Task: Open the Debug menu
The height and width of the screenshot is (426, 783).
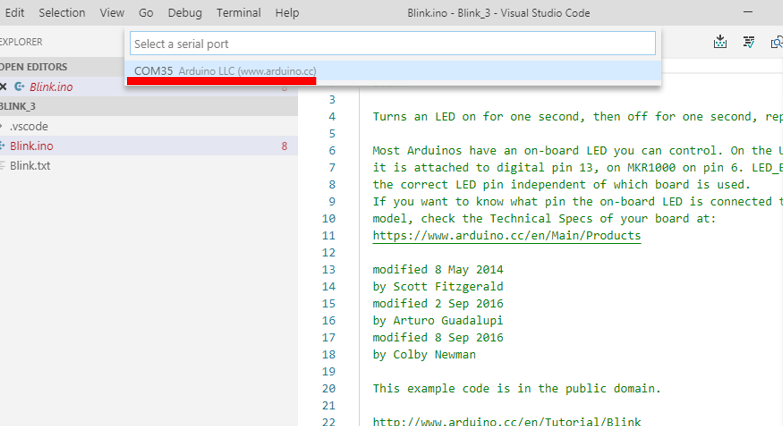Action: tap(185, 13)
